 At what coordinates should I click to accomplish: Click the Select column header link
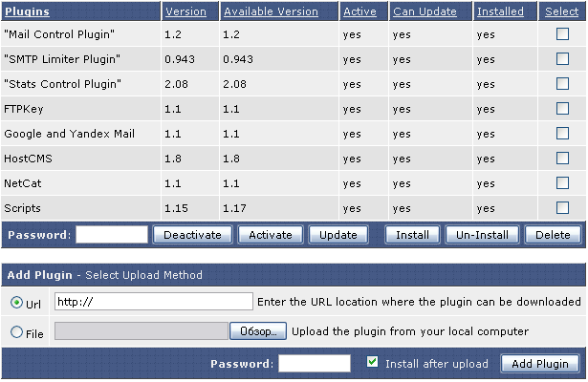point(561,11)
